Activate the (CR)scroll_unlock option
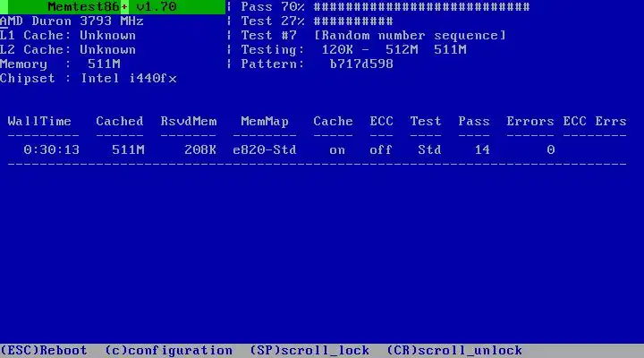The width and height of the screenshot is (644, 358). click(454, 350)
